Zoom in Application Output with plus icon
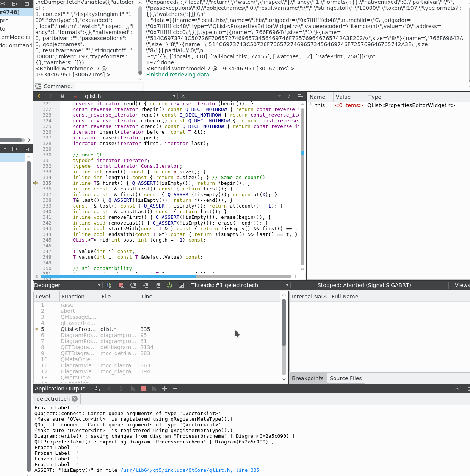This screenshot has width=470, height=476. click(164, 389)
